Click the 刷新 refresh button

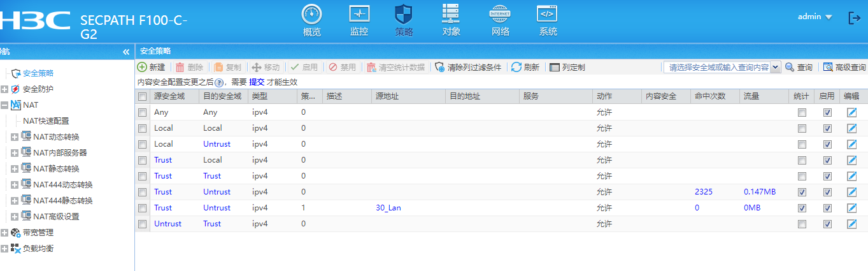(525, 67)
